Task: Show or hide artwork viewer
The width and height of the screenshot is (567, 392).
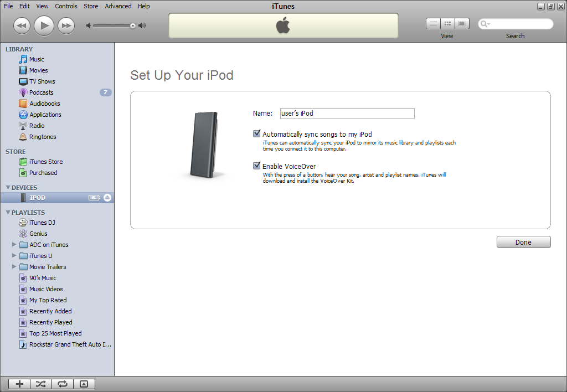Action: click(x=84, y=384)
